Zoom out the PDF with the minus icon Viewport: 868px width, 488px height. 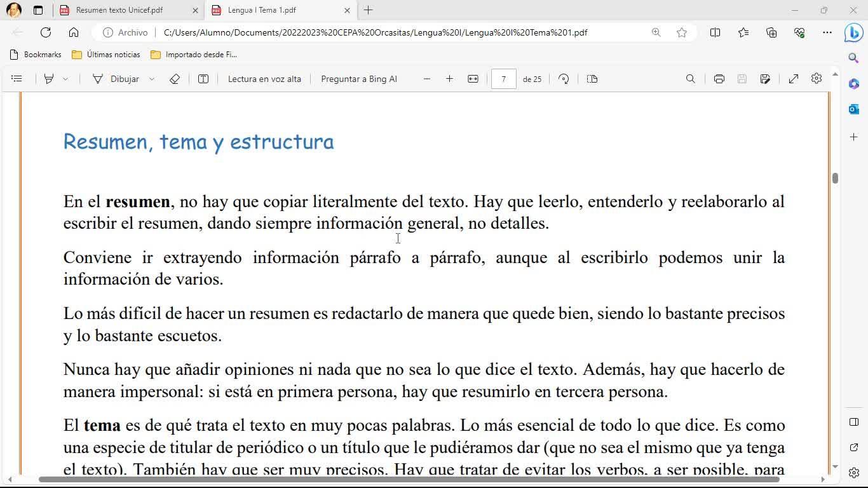427,79
